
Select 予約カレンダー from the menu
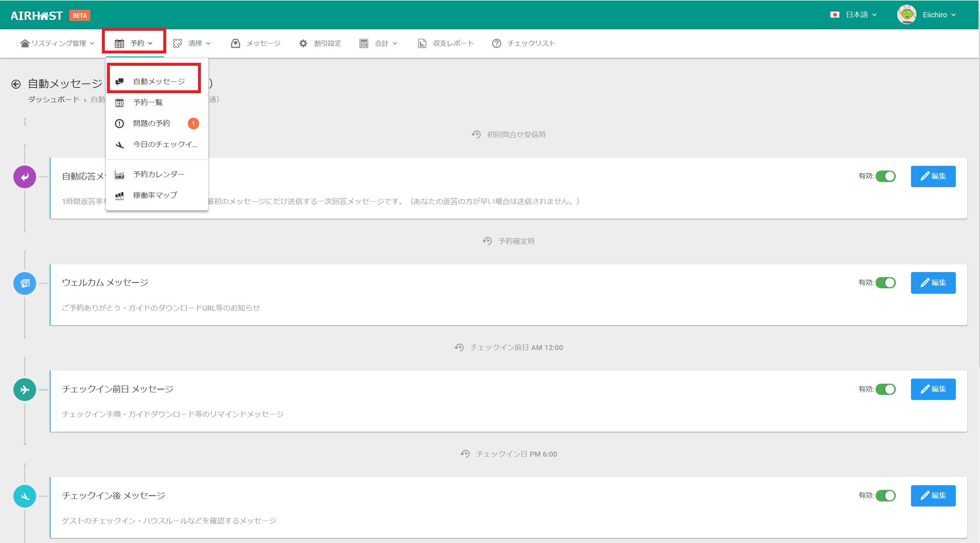(x=159, y=174)
